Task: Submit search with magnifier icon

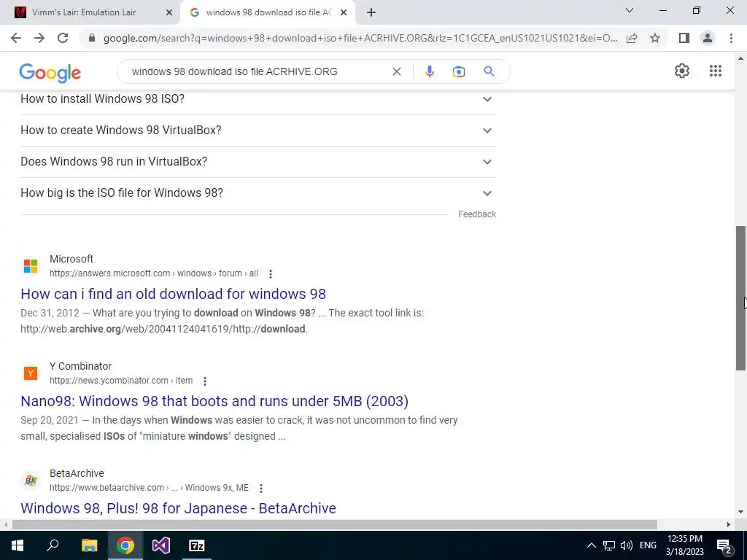Action: pyautogui.click(x=489, y=71)
